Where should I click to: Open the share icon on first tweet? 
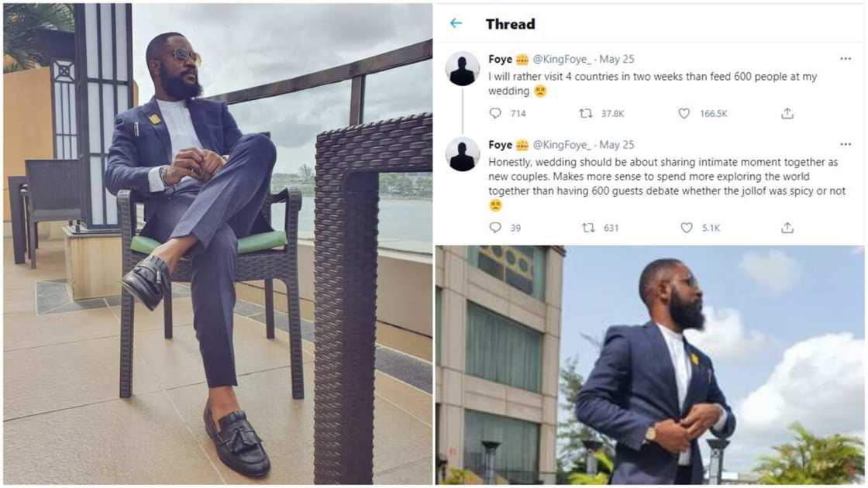click(787, 113)
